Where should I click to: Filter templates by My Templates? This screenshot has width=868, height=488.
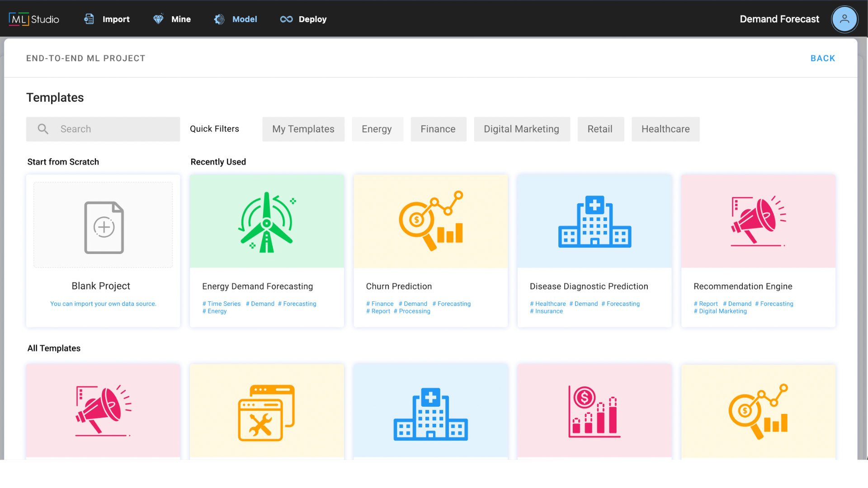303,129
